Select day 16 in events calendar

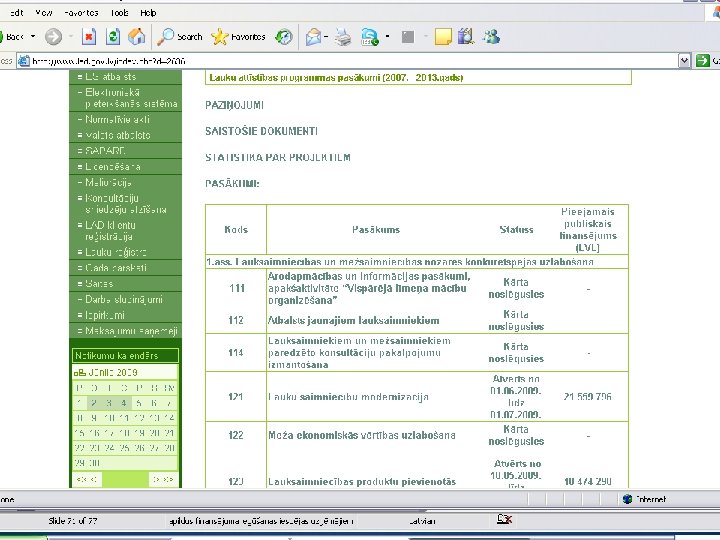(x=94, y=433)
